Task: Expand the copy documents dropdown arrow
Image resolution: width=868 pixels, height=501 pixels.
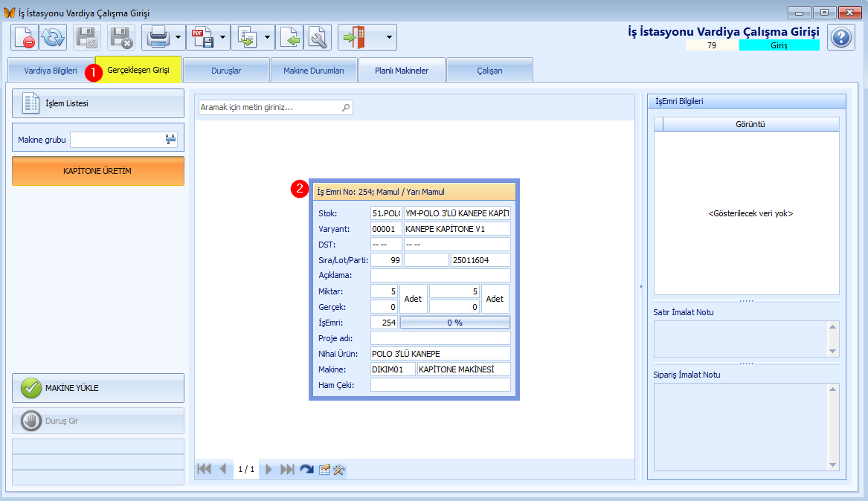Action: (x=267, y=38)
